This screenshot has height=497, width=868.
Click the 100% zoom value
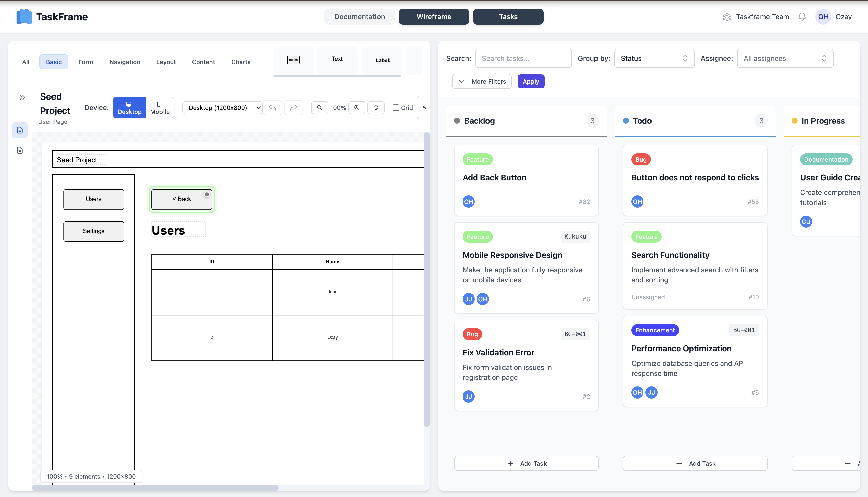pyautogui.click(x=338, y=108)
